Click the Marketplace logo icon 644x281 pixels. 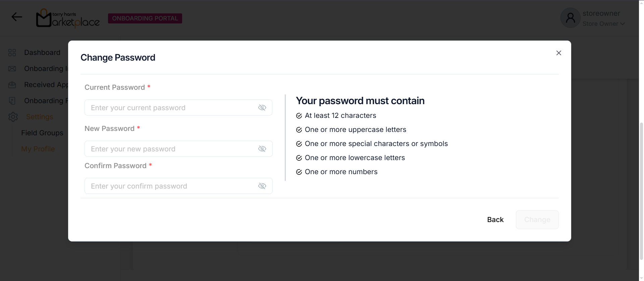pos(44,18)
